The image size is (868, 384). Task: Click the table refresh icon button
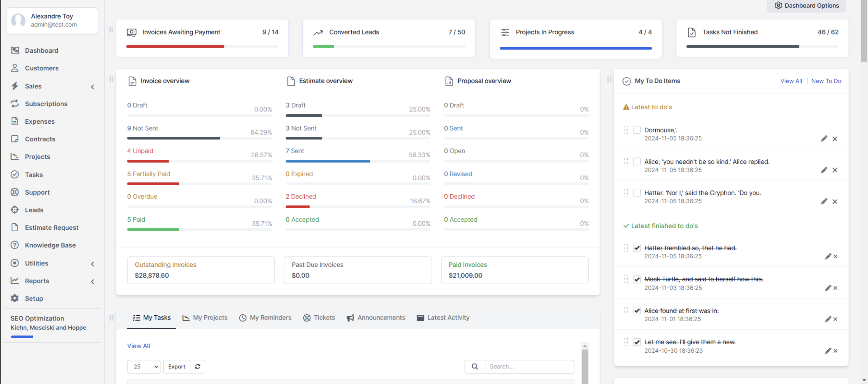coord(197,366)
